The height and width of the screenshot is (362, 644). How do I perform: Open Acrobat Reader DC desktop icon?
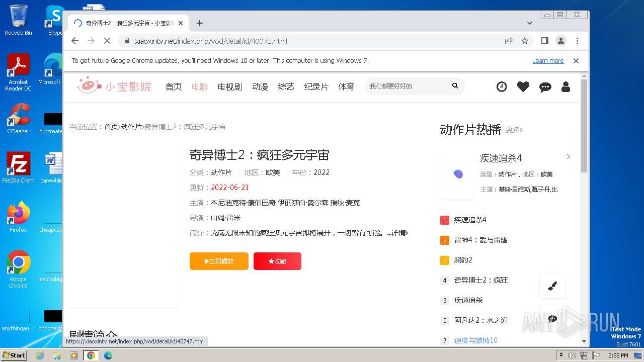pyautogui.click(x=18, y=72)
